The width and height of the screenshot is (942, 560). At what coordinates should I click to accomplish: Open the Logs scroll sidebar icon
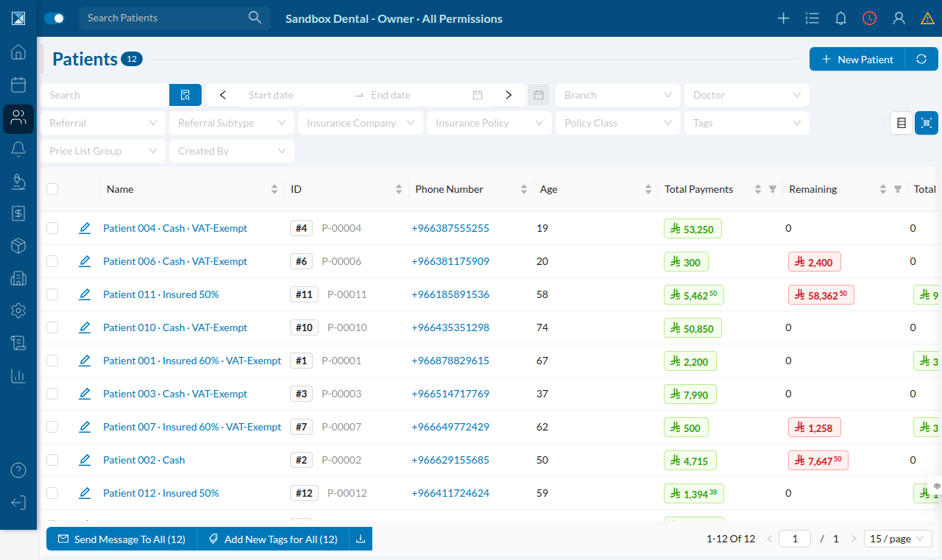pos(18,343)
